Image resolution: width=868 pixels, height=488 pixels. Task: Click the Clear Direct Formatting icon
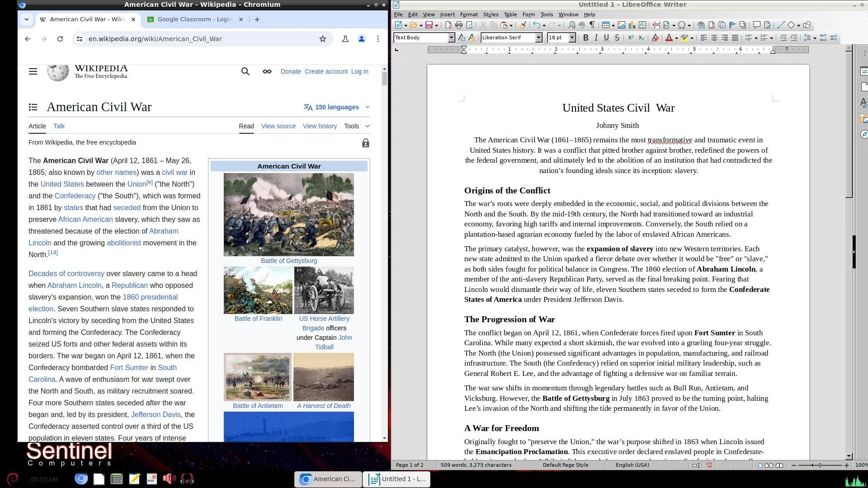click(655, 38)
